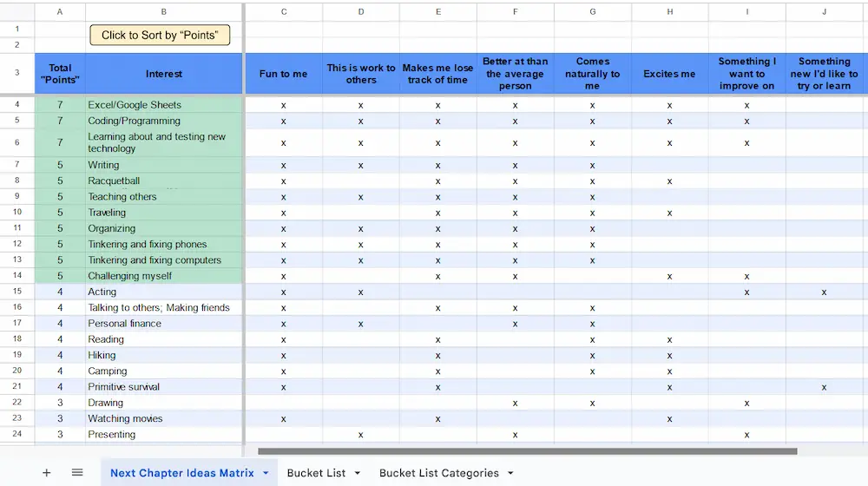Select column header F

pyautogui.click(x=516, y=12)
